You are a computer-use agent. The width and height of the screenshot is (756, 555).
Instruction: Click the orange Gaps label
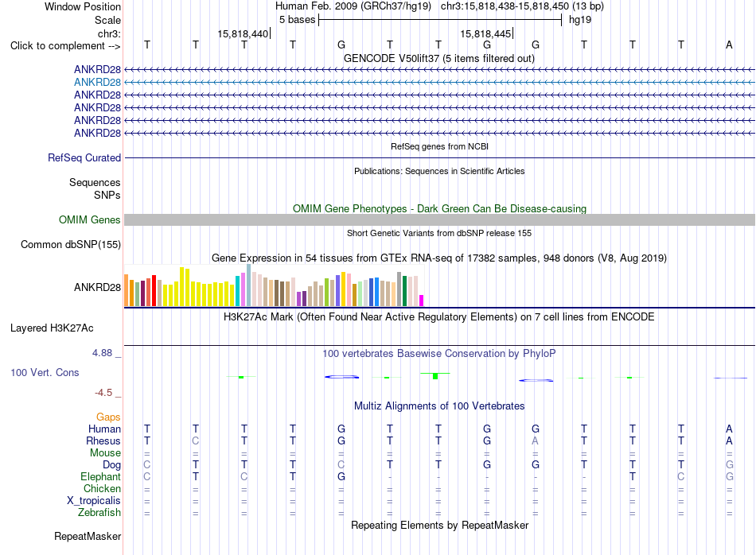pyautogui.click(x=108, y=417)
